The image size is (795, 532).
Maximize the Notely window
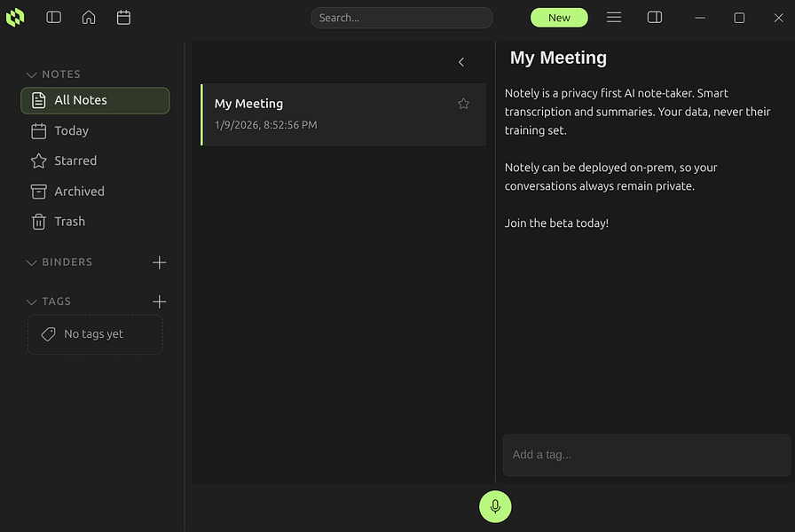[739, 18]
